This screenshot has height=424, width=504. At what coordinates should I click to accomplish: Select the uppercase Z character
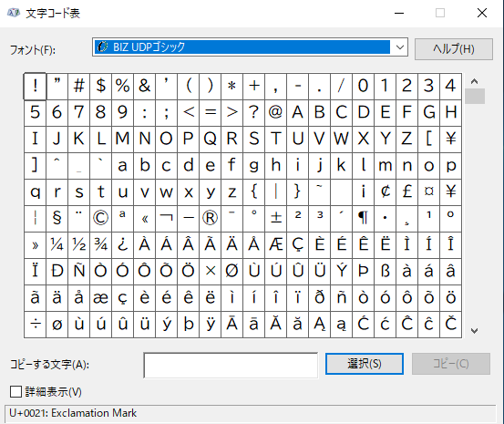(x=406, y=140)
